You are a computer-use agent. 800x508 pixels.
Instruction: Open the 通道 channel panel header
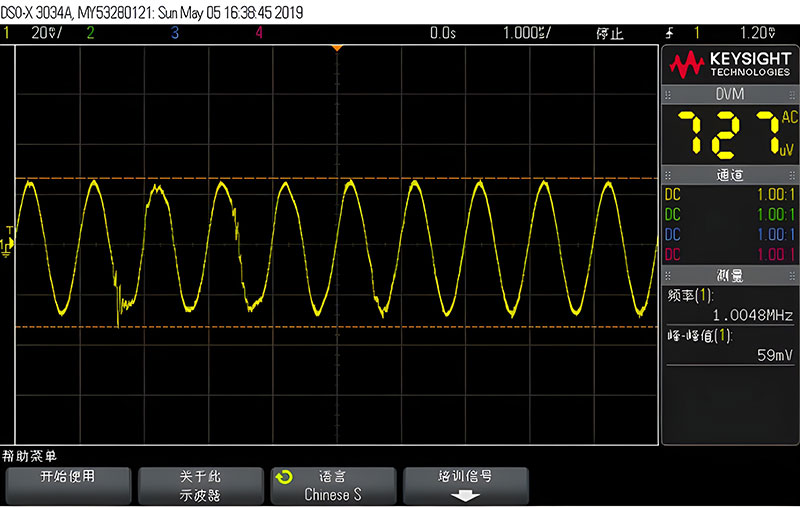[729, 175]
